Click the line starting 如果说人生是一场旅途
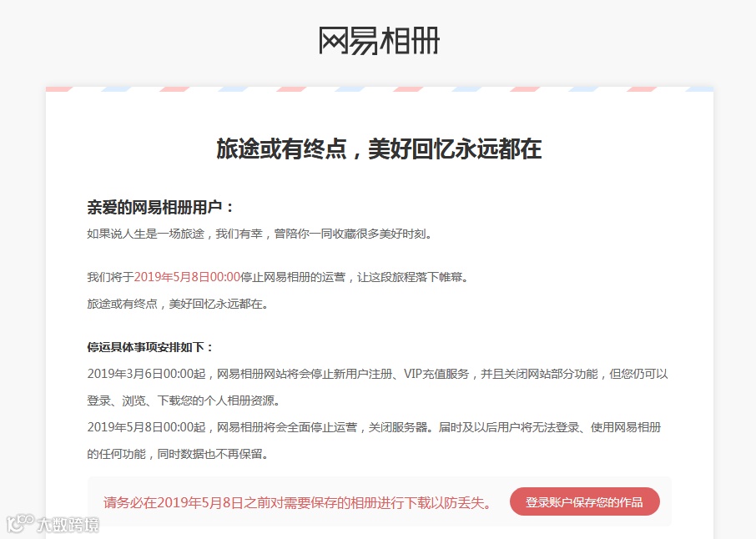756x539 pixels. (x=260, y=234)
